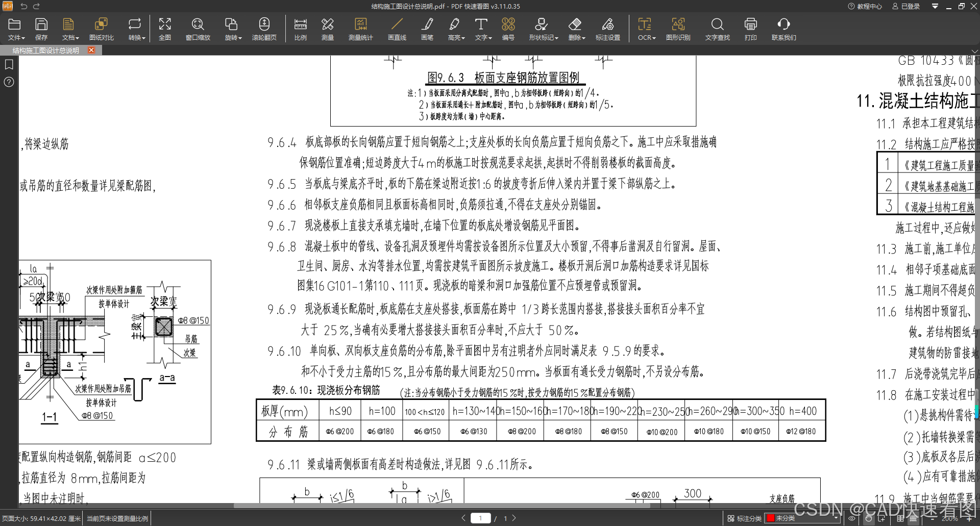Select the 画笔 pen tool
980x526 pixels.
click(427, 29)
